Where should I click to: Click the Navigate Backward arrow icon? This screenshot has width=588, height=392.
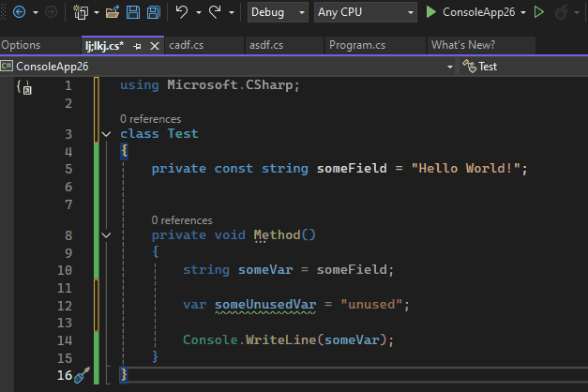coord(19,12)
